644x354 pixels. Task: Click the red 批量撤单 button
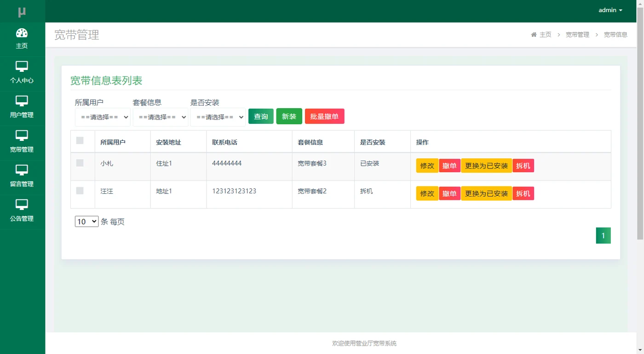coord(324,116)
